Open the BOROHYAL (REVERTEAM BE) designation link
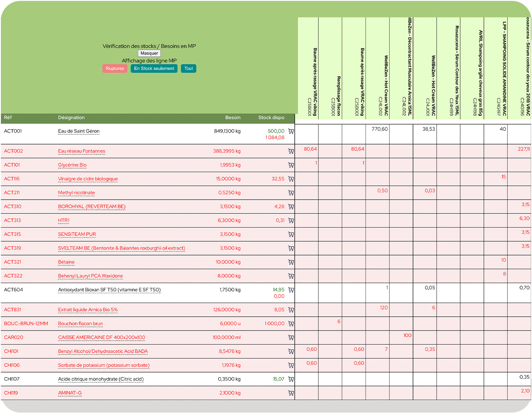Screen dimensions: 532x413 coord(92,207)
